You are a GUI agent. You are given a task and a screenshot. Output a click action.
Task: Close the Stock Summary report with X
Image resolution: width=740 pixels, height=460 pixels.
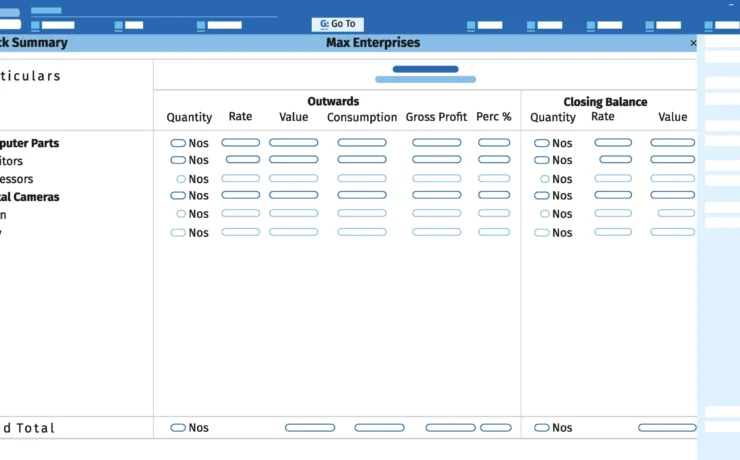[693, 43]
